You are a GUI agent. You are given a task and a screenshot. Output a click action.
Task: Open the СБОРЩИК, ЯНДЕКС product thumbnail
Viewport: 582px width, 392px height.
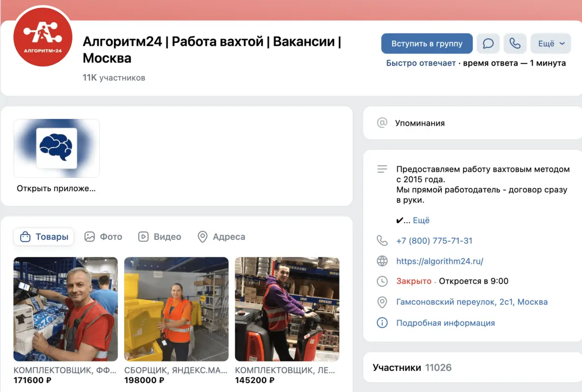(x=176, y=309)
